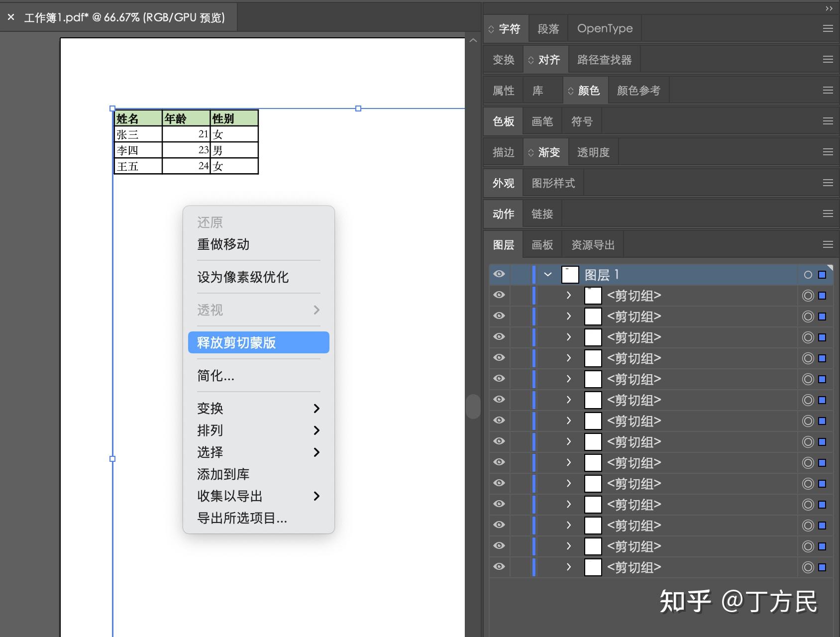Switch to the 画板 tab
This screenshot has width=840, height=637.
pyautogui.click(x=542, y=244)
